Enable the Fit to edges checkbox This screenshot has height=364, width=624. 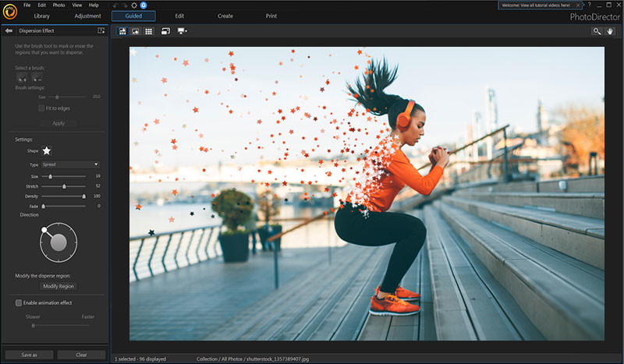tap(41, 108)
